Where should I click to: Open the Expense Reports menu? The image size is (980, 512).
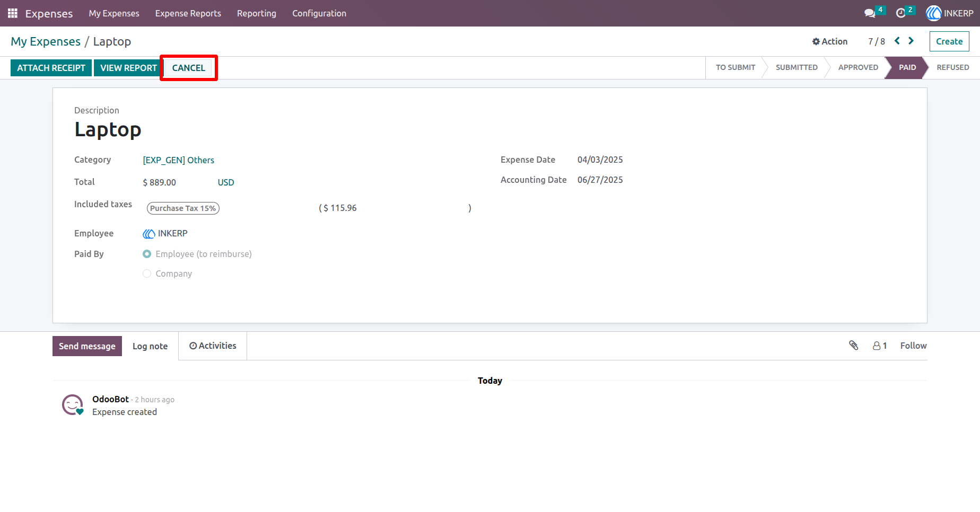(188, 13)
